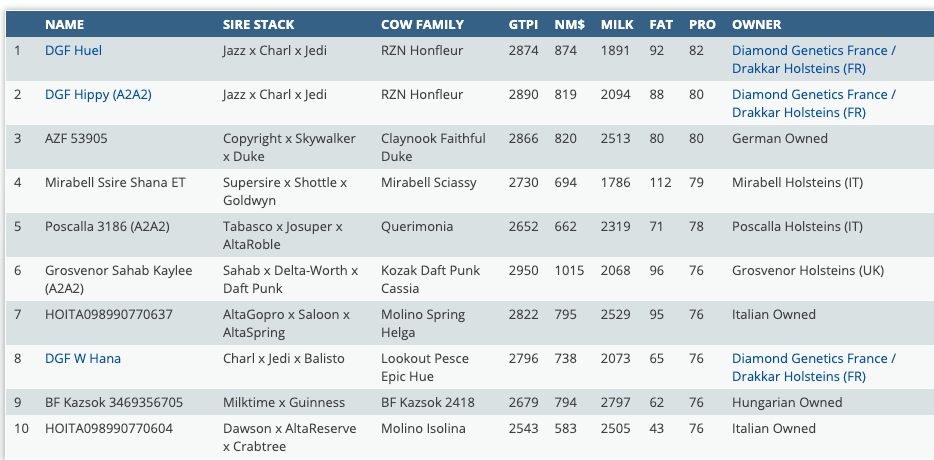
Task: Click the owner link for DGF W Hana
Action: click(x=813, y=368)
